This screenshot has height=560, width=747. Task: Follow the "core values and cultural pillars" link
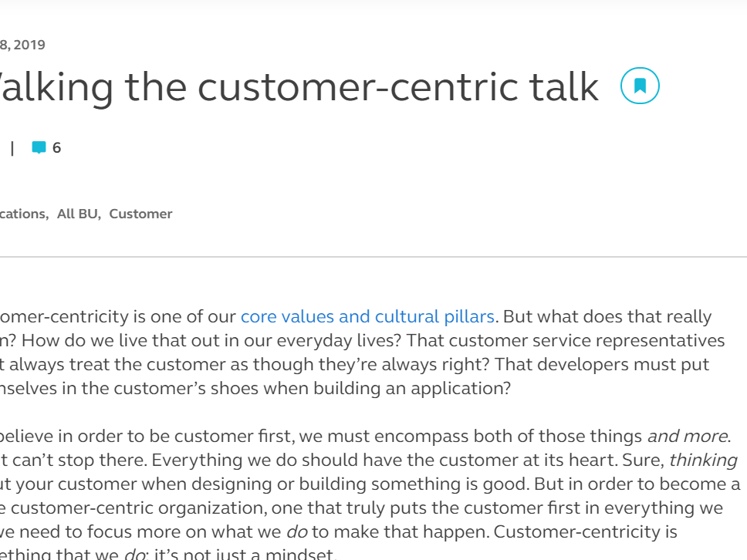coord(368,317)
